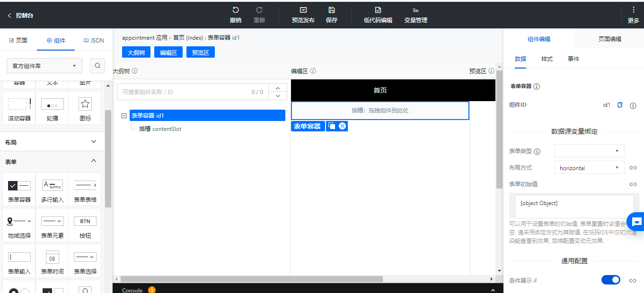The width and height of the screenshot is (644, 293).
Task: Select the 表单元素 component
Action: point(53,225)
